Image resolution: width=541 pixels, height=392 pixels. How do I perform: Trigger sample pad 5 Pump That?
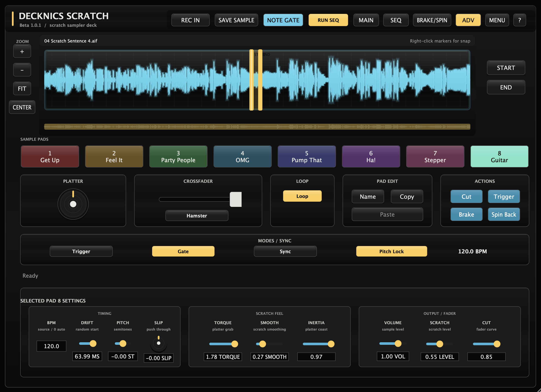click(x=307, y=156)
